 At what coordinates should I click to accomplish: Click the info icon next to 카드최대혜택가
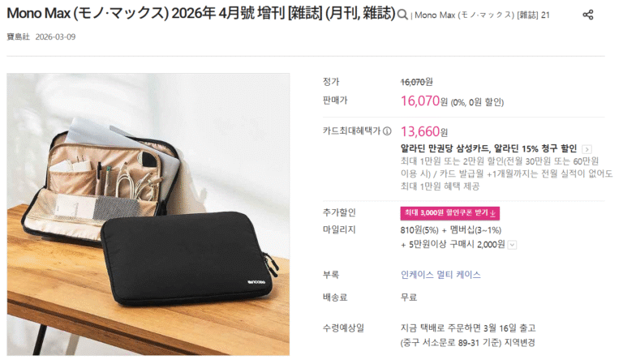tap(387, 131)
